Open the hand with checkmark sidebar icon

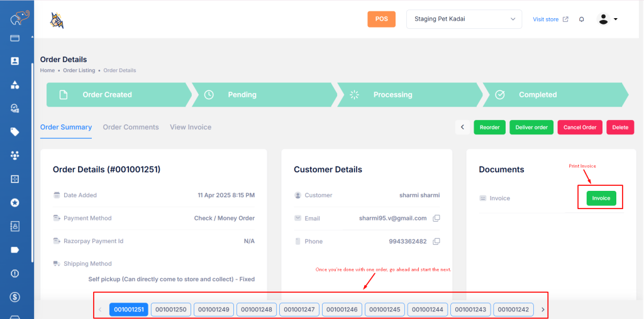15,108
